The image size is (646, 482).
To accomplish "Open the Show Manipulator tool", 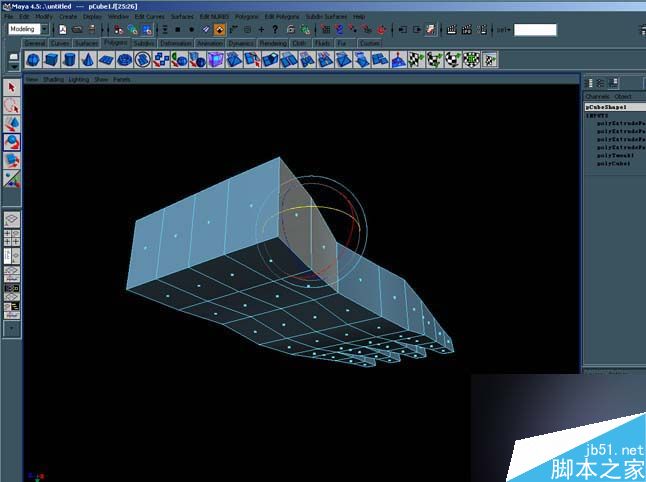I will pyautogui.click(x=11, y=178).
